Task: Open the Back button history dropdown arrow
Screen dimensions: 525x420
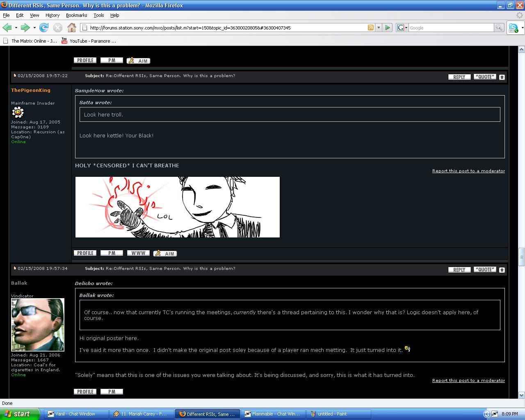Action: pyautogui.click(x=16, y=27)
